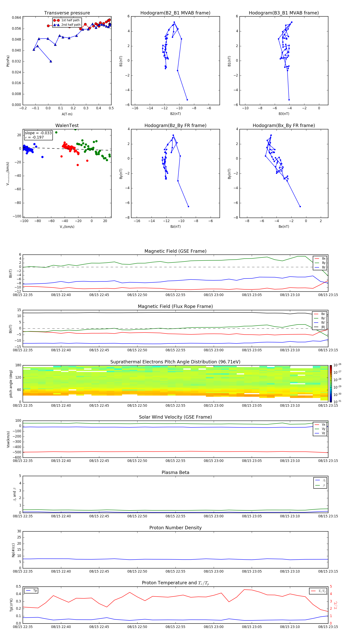Select the 'Plasma Beta' panel title
The width and height of the screenshot is (351, 644).
[x=175, y=473]
